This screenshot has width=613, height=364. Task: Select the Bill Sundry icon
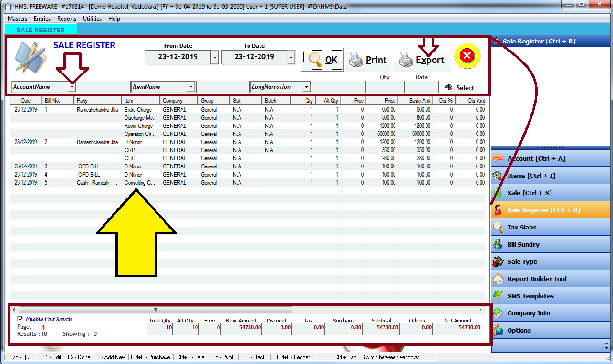tap(498, 244)
